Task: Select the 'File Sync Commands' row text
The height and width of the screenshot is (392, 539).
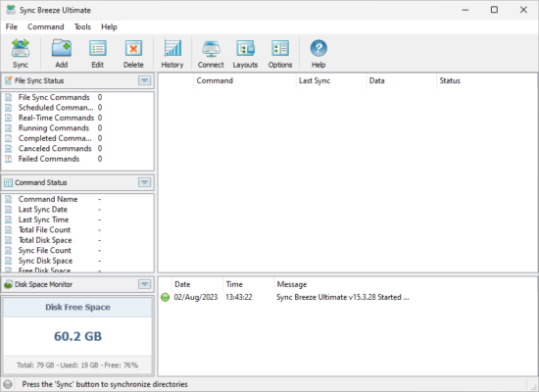Action: click(54, 97)
